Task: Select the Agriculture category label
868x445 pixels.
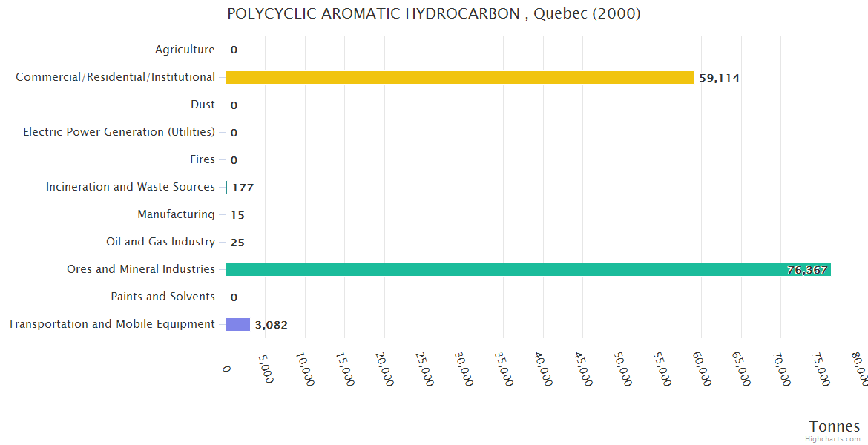Action: pos(185,50)
